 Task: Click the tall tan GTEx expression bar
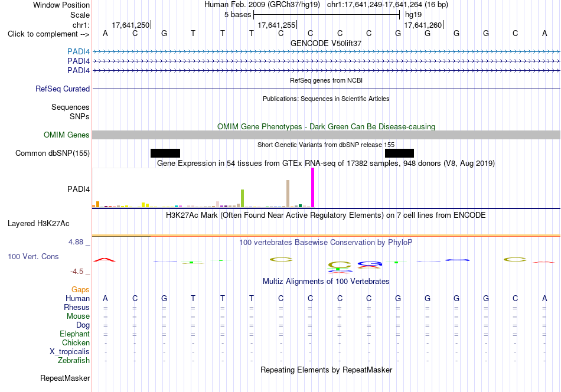coord(288,194)
